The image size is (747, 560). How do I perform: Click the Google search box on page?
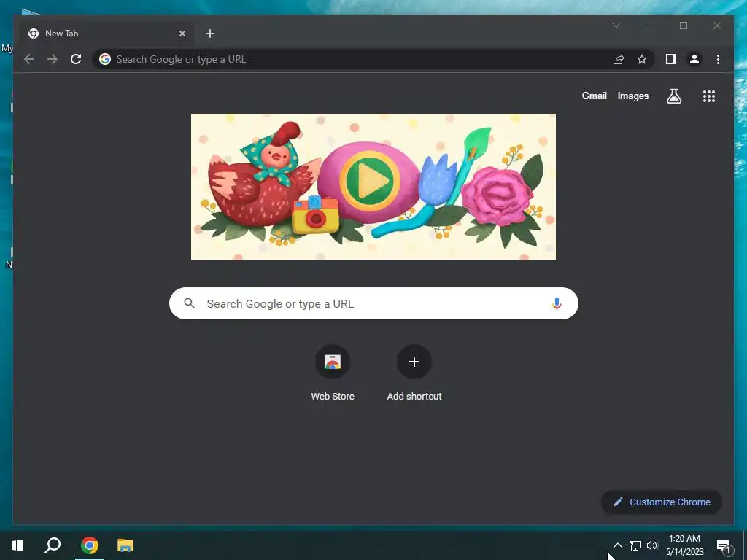(373, 303)
